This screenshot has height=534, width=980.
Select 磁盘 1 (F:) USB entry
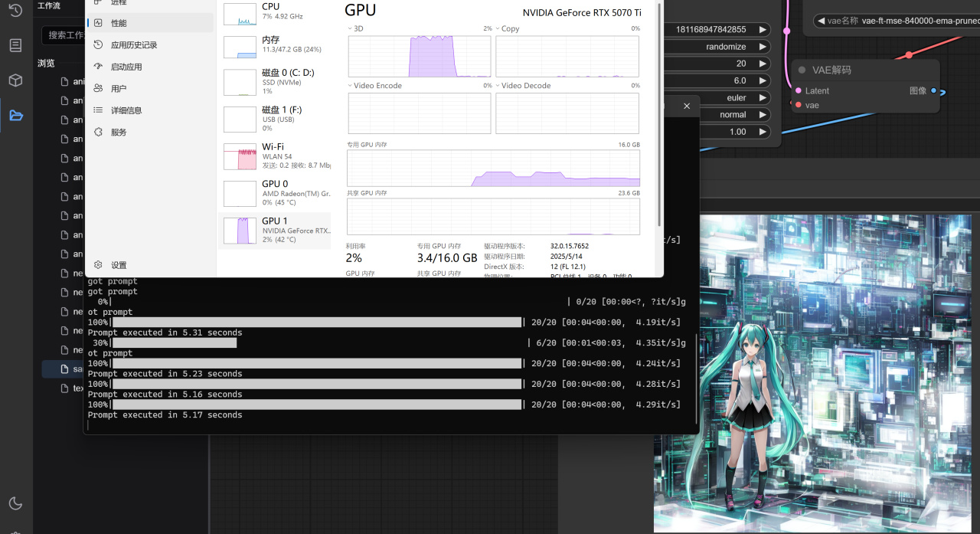275,119
